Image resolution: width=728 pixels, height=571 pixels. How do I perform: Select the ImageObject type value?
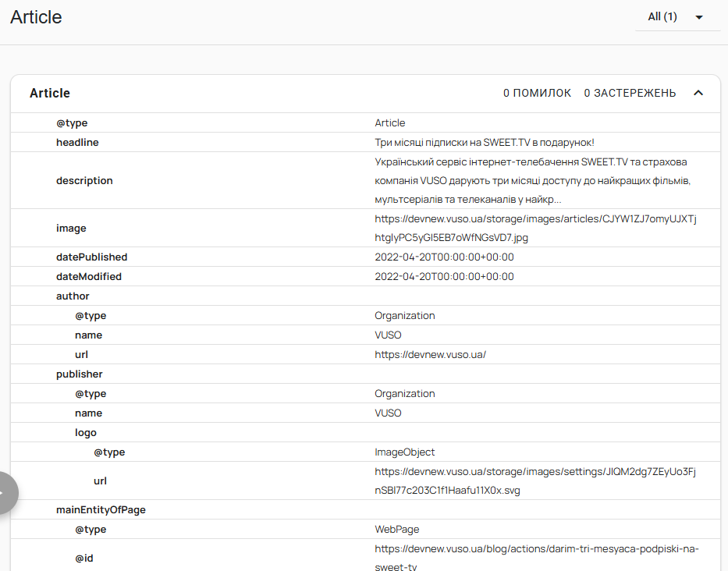tap(404, 452)
